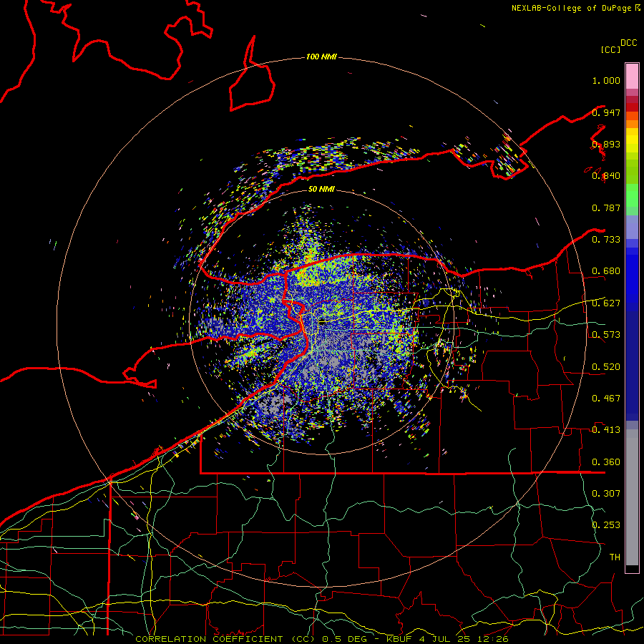This screenshot has height=644, width=644.
Task: Click the 100 NMI range ring label
Action: pyautogui.click(x=321, y=57)
